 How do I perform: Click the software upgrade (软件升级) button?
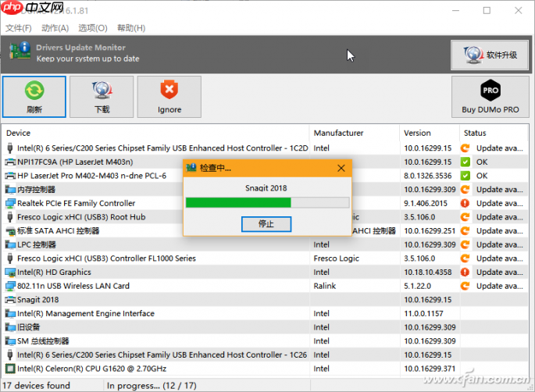click(490, 55)
